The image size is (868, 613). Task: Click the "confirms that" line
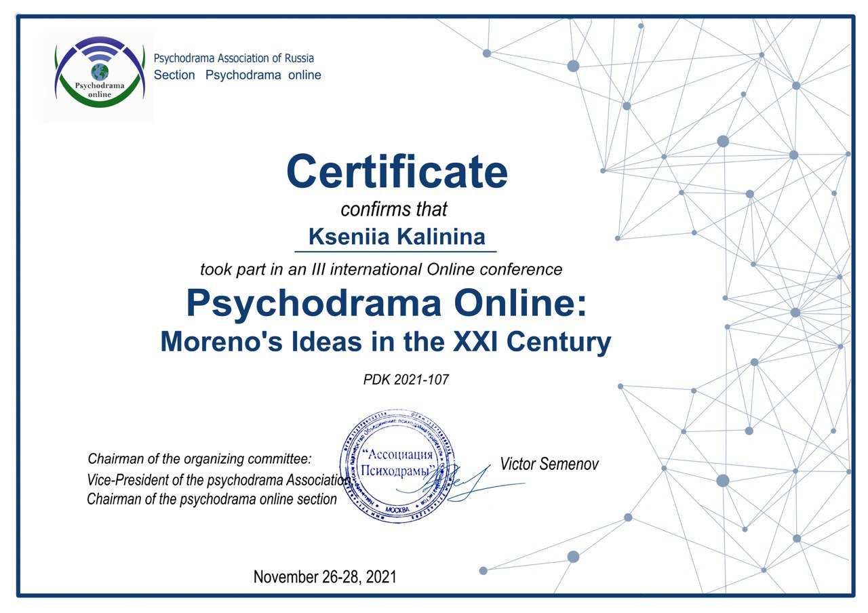point(394,210)
